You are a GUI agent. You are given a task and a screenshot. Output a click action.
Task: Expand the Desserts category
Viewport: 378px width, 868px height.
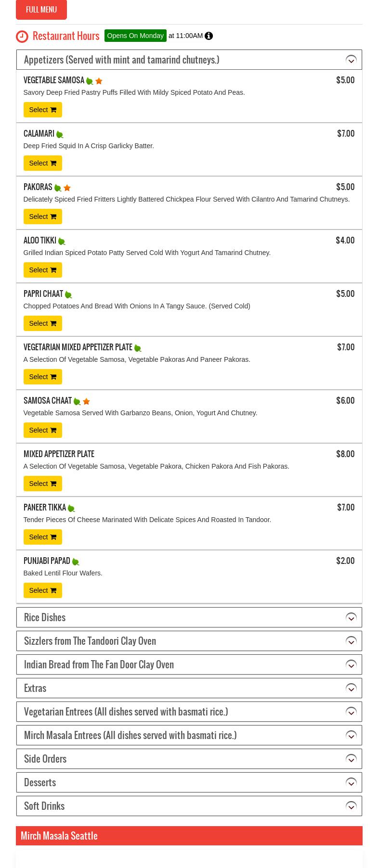tap(351, 783)
